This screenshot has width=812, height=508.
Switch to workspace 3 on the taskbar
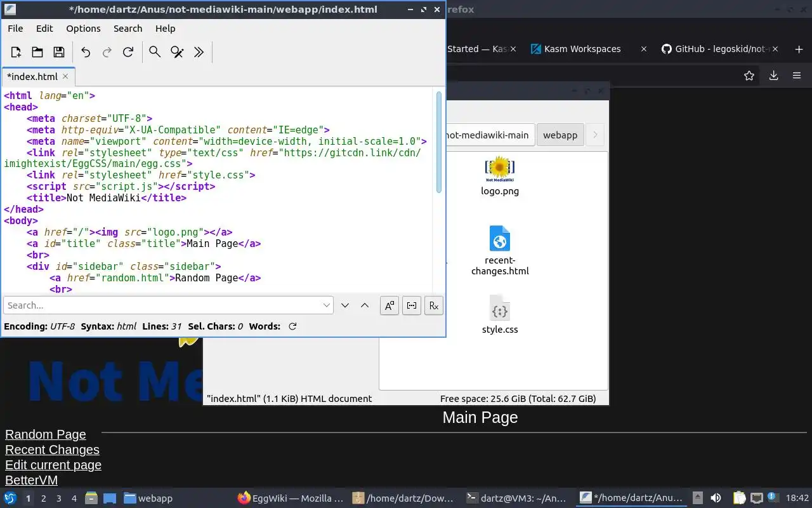(x=59, y=498)
